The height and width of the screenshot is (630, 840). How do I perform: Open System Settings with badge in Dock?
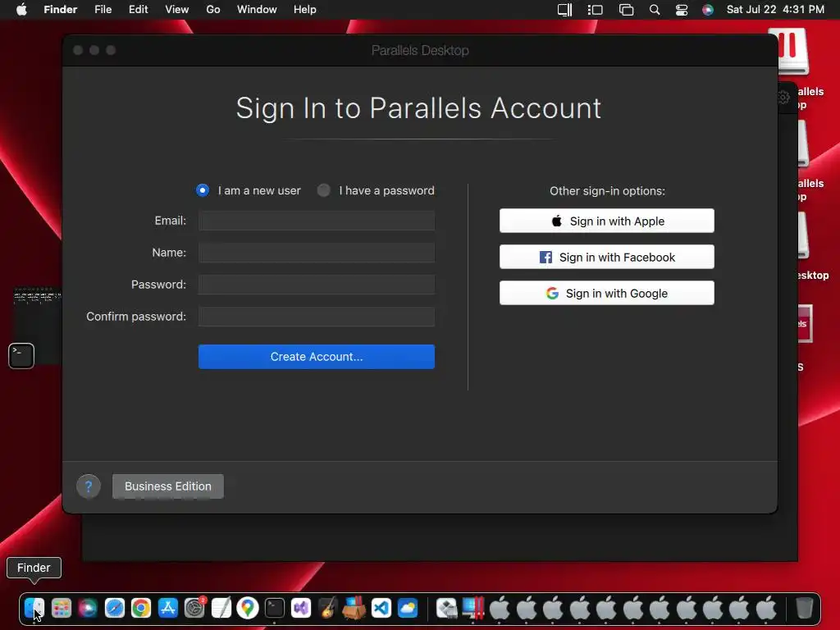pyautogui.click(x=194, y=608)
